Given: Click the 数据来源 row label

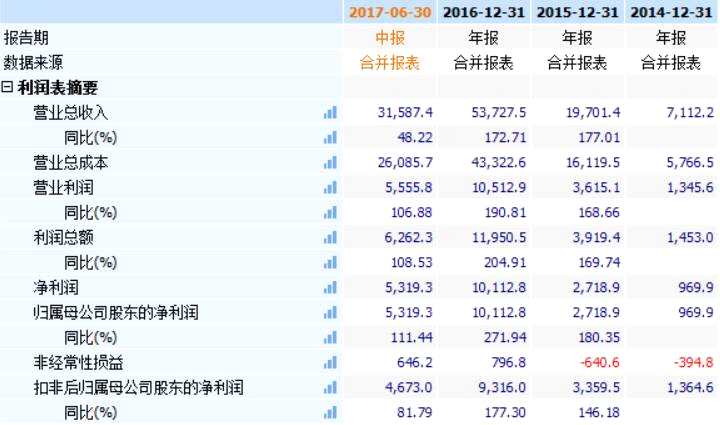Looking at the screenshot, I should point(33,62).
